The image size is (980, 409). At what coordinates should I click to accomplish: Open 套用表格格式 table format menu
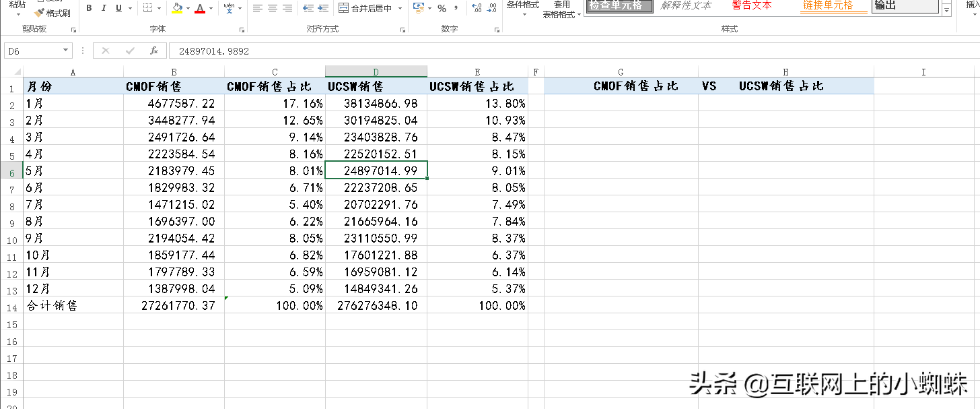[562, 9]
